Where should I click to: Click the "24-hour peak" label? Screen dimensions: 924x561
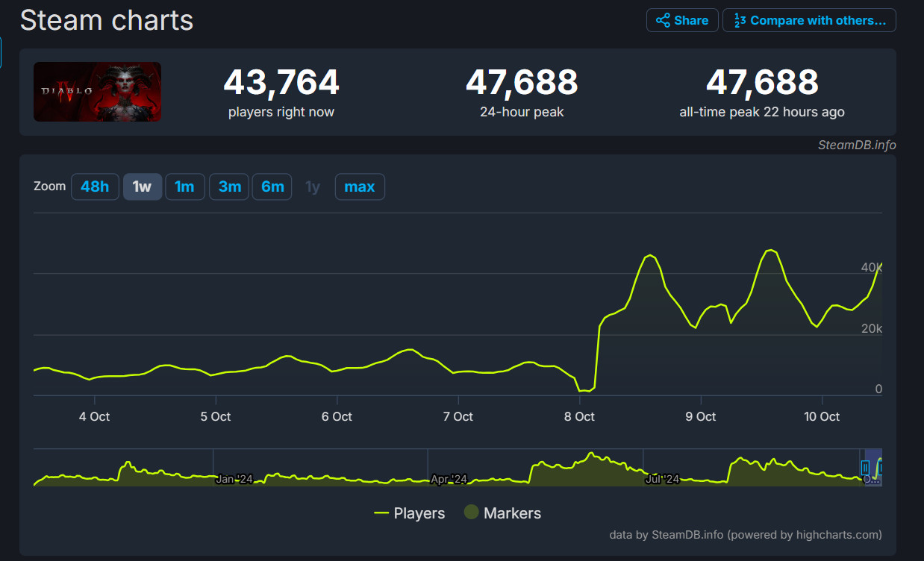click(522, 112)
